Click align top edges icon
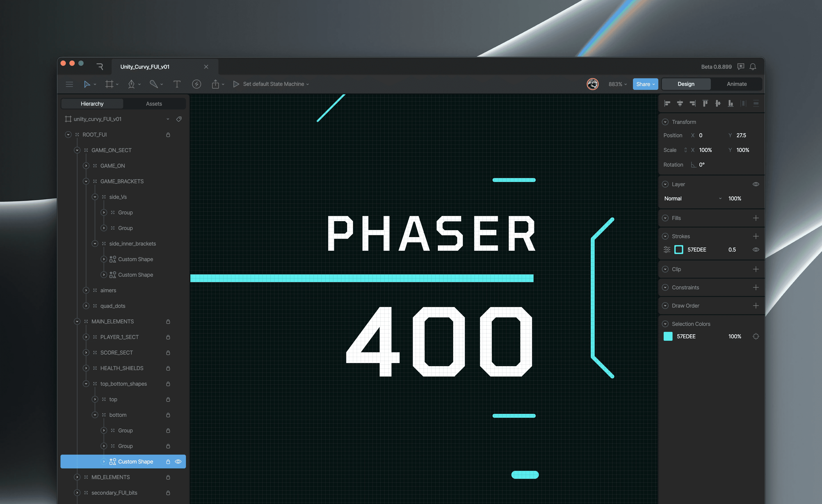822x504 pixels. 705,103
